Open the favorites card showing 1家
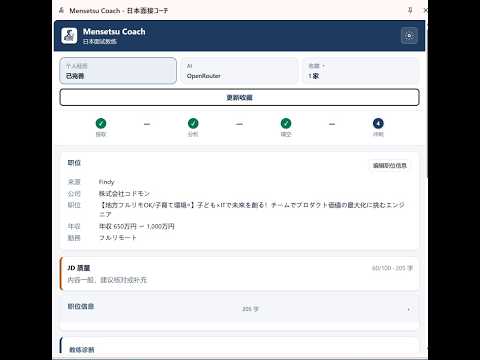 (361, 71)
